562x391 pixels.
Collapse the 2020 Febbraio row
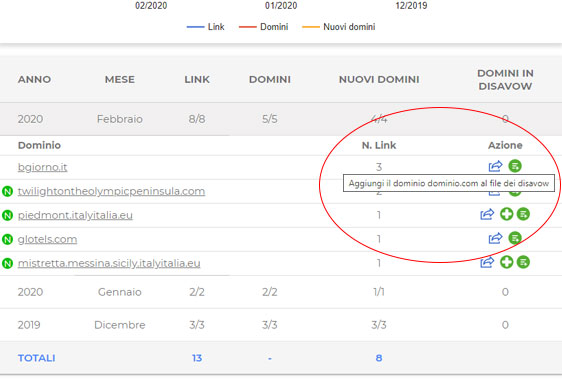[281, 119]
